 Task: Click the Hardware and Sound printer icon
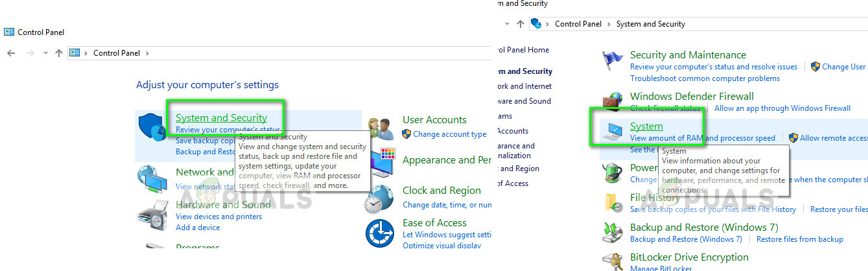tap(153, 211)
